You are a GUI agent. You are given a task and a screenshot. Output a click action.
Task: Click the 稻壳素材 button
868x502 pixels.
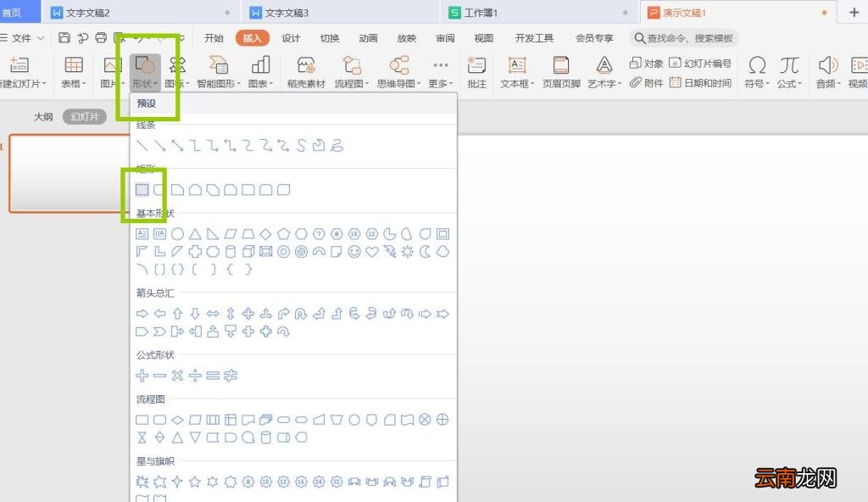tap(306, 72)
